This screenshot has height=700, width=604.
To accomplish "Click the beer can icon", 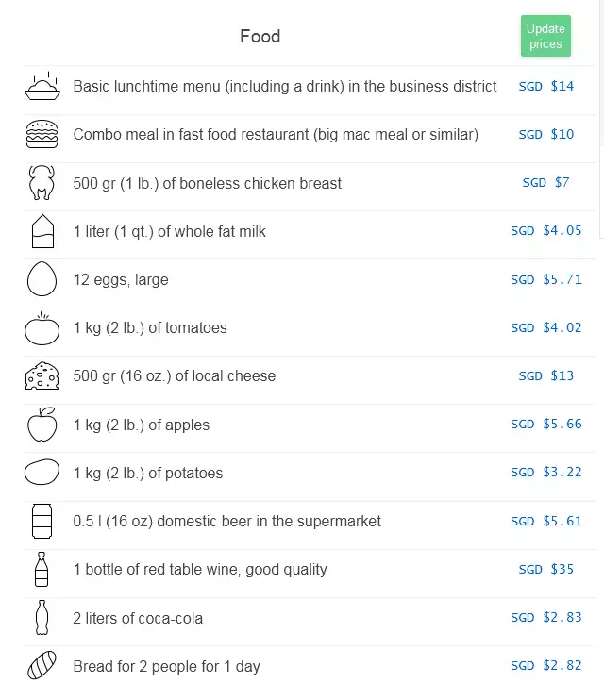I will (x=42, y=521).
